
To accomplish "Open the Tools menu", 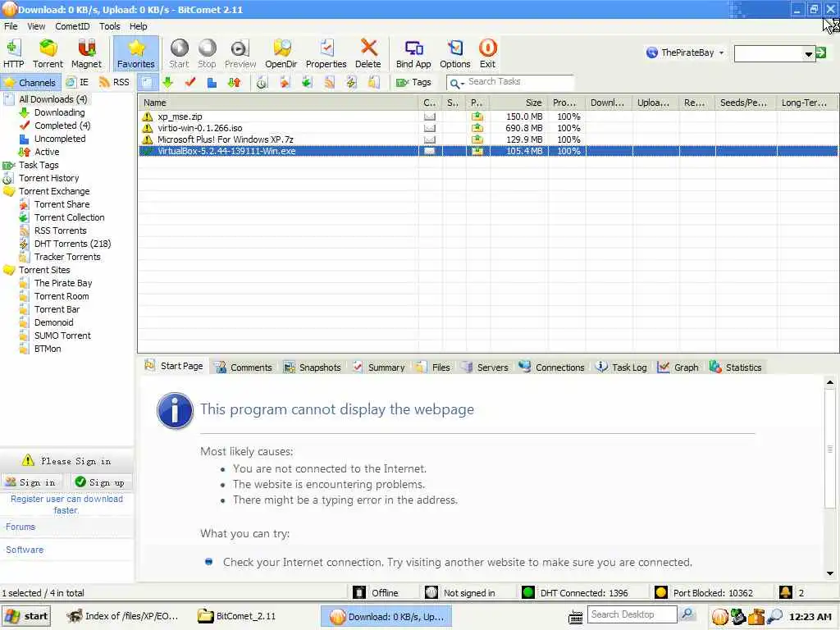I will tap(109, 26).
